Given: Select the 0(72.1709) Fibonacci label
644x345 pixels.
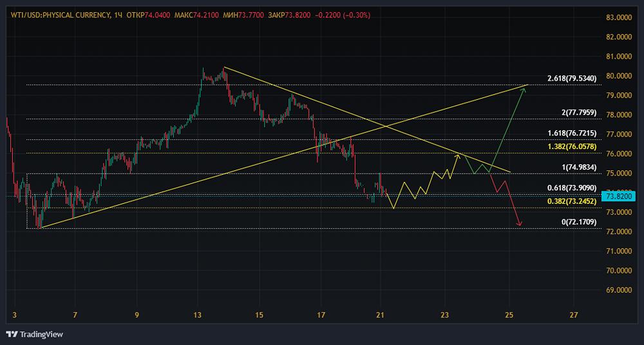Looking at the screenshot, I should pyautogui.click(x=579, y=222).
